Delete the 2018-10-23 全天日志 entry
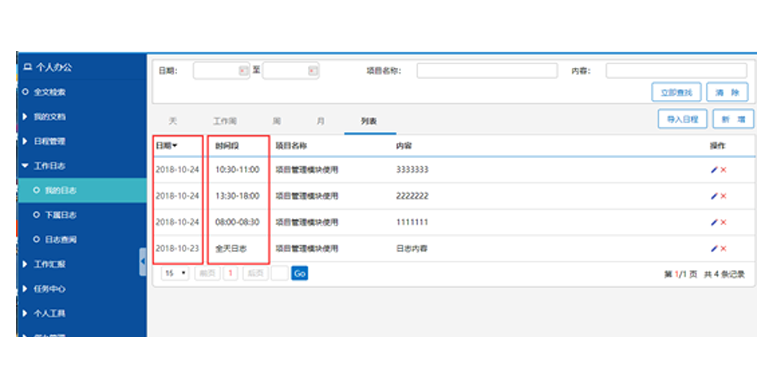Viewport: 773px width, 388px height. [x=724, y=248]
